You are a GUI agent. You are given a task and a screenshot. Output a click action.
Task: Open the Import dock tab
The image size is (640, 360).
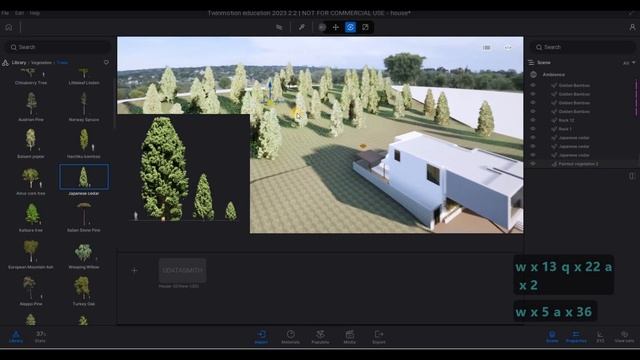261,337
